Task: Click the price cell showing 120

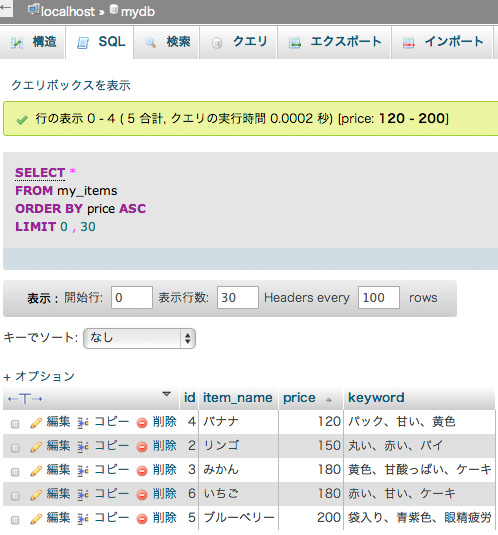Action: point(311,422)
